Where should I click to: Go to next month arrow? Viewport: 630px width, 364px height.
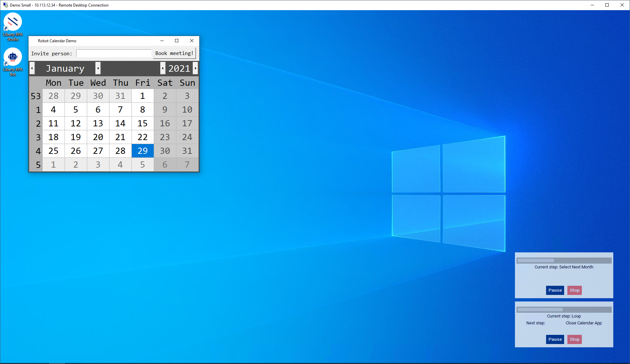pyautogui.click(x=98, y=68)
